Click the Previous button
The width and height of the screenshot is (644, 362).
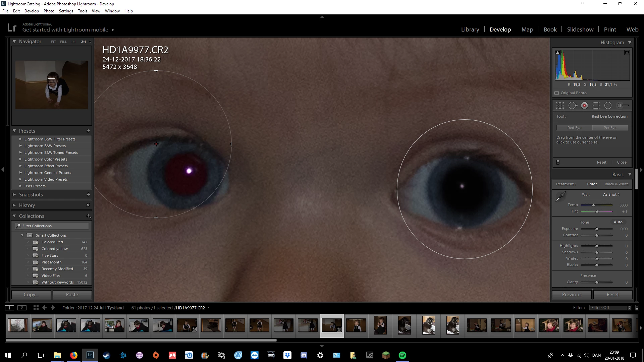[572, 295]
